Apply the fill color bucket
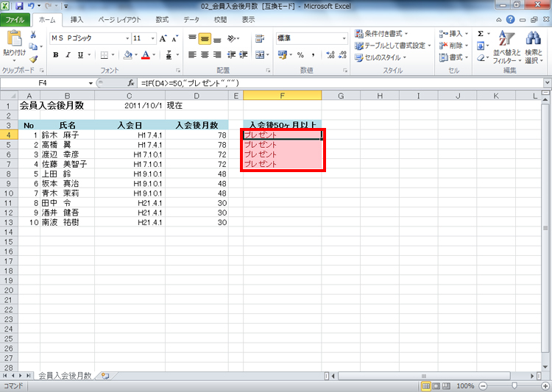 point(128,55)
